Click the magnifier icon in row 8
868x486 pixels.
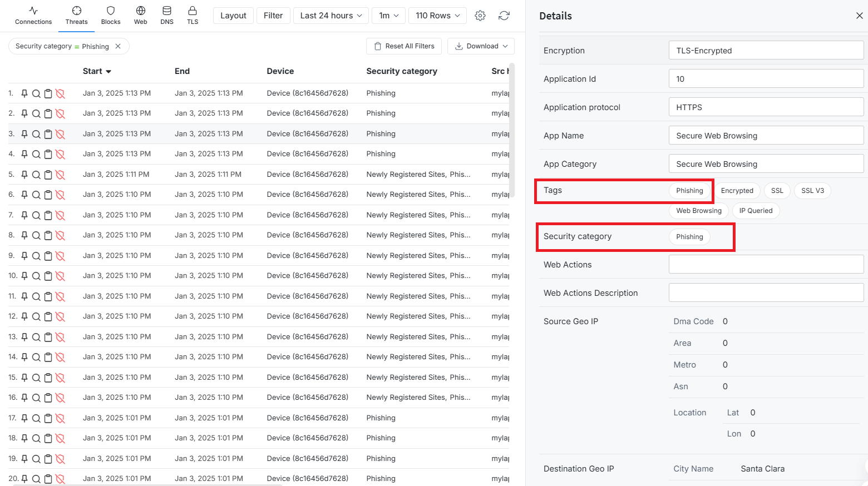point(36,235)
